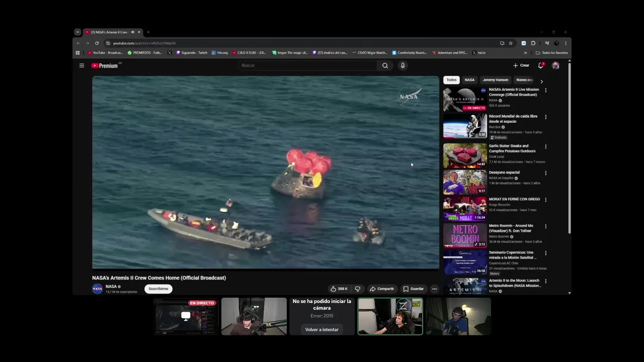Select the green-outlined webcam tile
This screenshot has height=362, width=644.
(390, 316)
